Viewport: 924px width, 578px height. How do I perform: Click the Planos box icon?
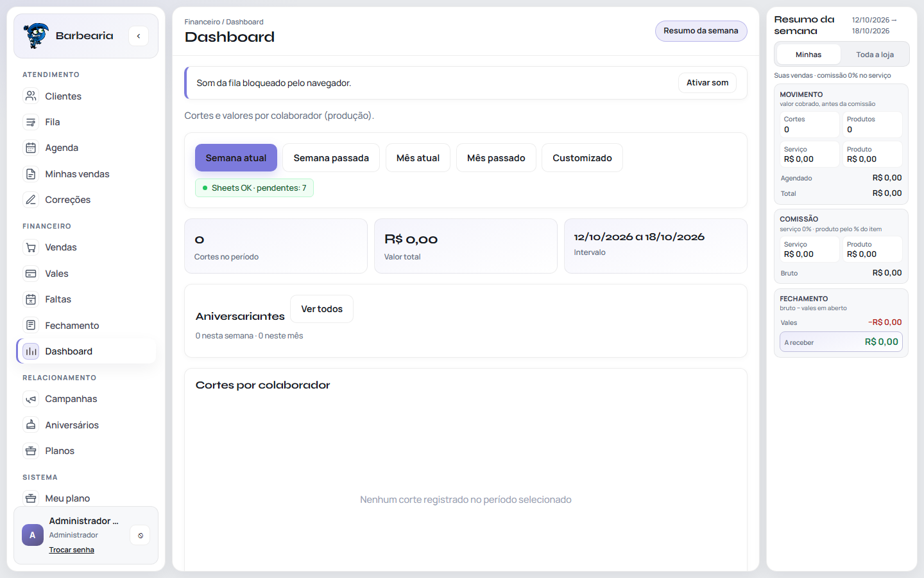pos(31,451)
